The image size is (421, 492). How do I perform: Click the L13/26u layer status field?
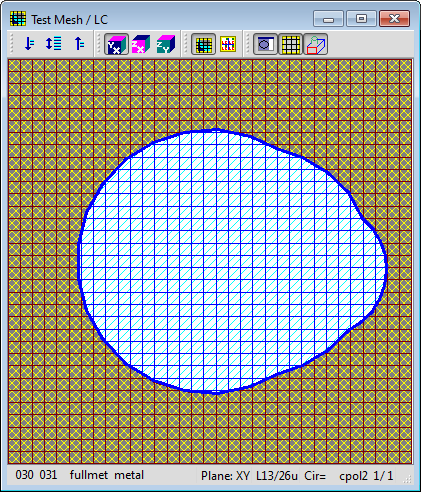pyautogui.click(x=277, y=476)
